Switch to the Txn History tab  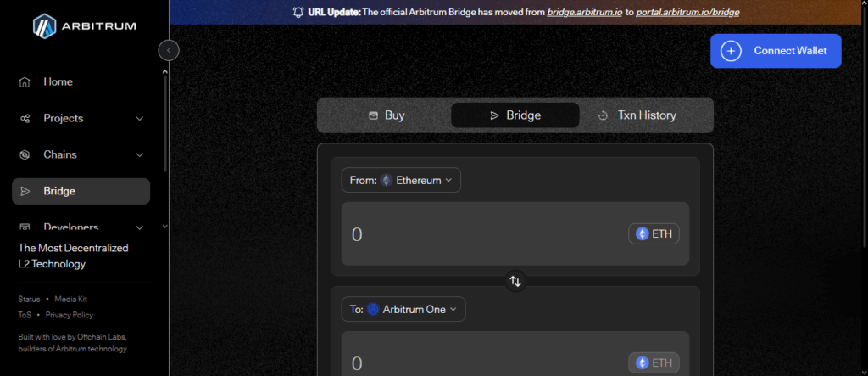click(637, 115)
